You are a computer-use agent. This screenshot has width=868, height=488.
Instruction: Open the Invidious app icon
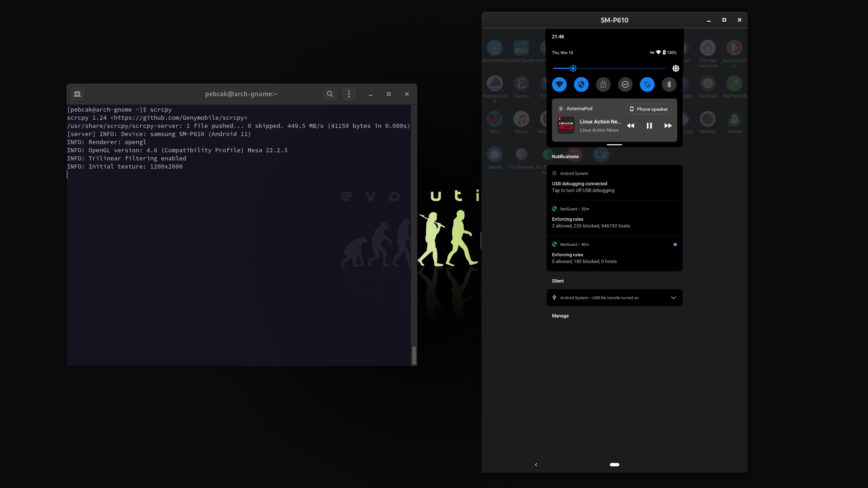click(x=708, y=84)
